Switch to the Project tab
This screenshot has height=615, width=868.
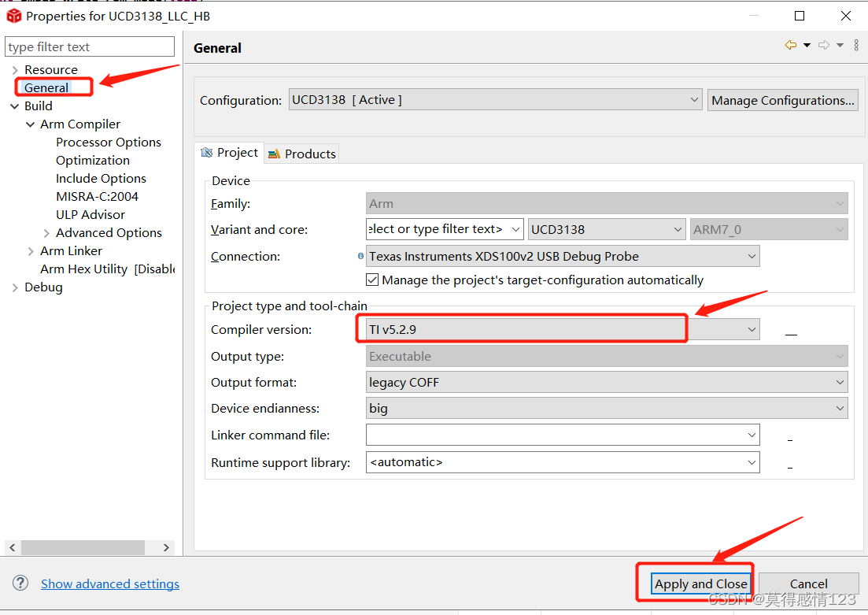coord(229,152)
